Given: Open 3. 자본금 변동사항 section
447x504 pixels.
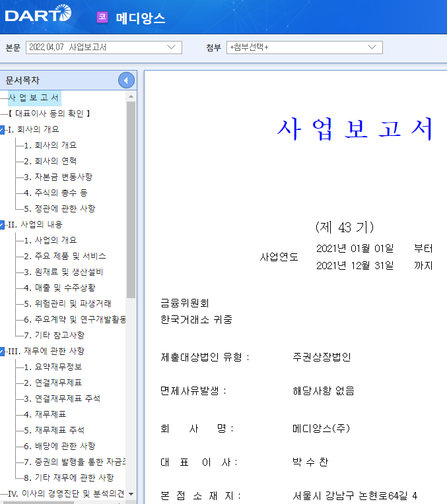Looking at the screenshot, I should point(58,177).
